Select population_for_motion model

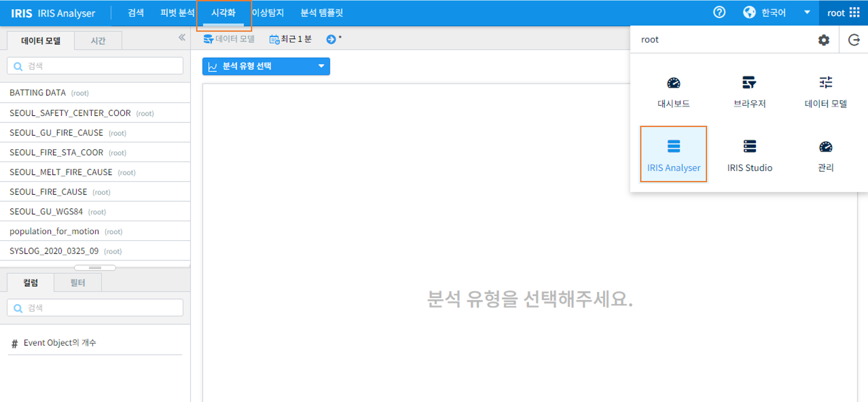(x=95, y=231)
